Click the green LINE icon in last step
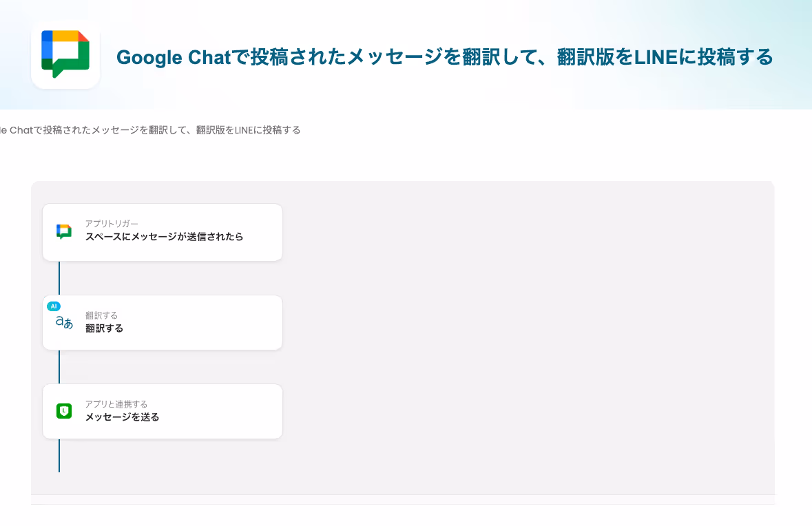Screen dimensions: 812x526 coord(63,411)
